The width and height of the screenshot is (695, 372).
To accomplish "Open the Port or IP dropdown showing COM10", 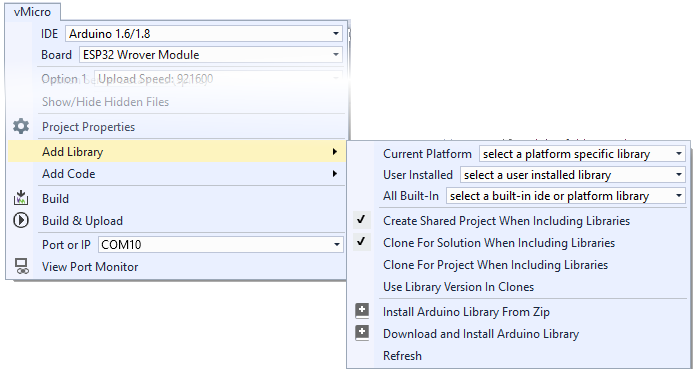I will [x=220, y=245].
